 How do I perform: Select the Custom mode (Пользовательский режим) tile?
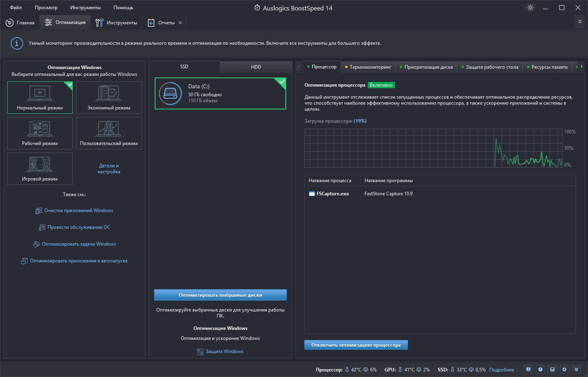(109, 133)
